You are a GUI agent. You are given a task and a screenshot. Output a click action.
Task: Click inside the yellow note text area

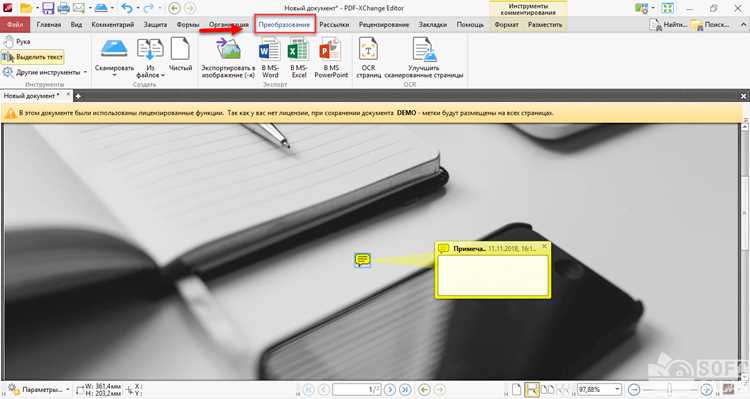coord(493,275)
